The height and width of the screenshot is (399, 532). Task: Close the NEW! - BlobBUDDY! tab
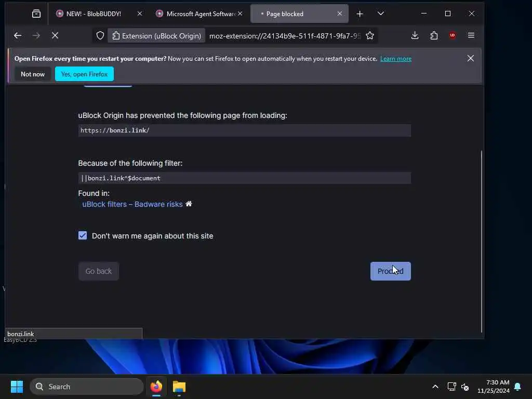pos(140,14)
